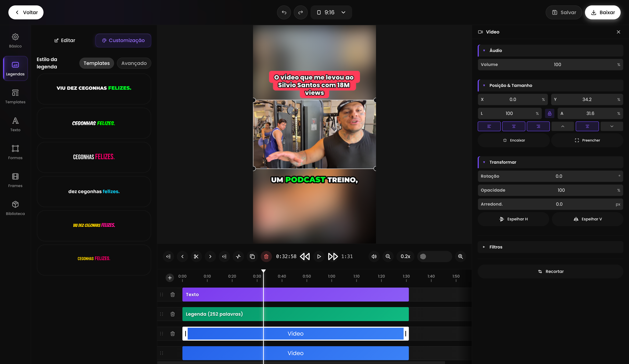The image size is (629, 364).
Task: Click the red trash delete icon
Action: coord(266,256)
